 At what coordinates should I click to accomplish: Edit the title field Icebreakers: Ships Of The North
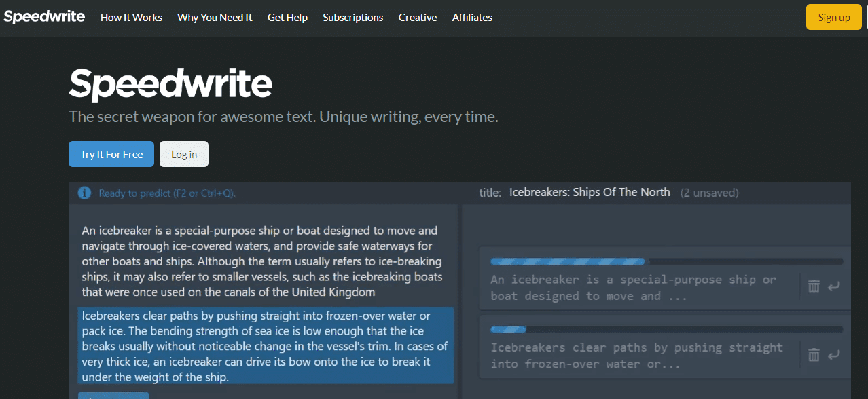[x=590, y=192]
